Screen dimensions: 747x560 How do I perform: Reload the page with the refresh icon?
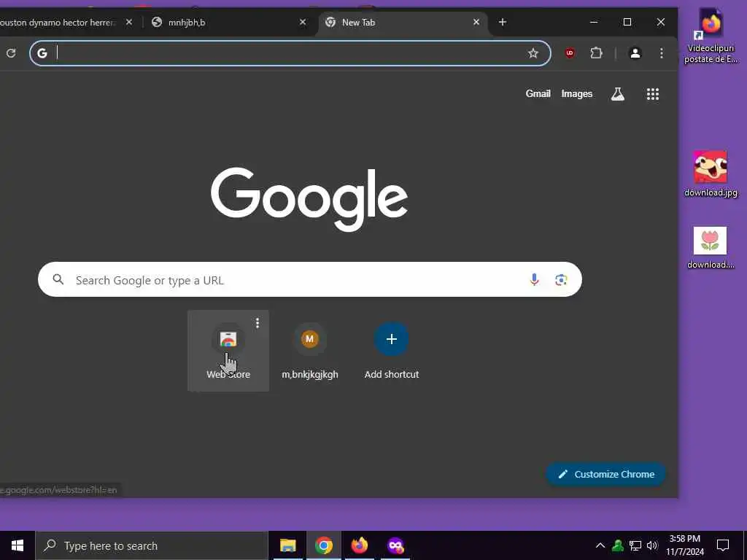(x=11, y=52)
